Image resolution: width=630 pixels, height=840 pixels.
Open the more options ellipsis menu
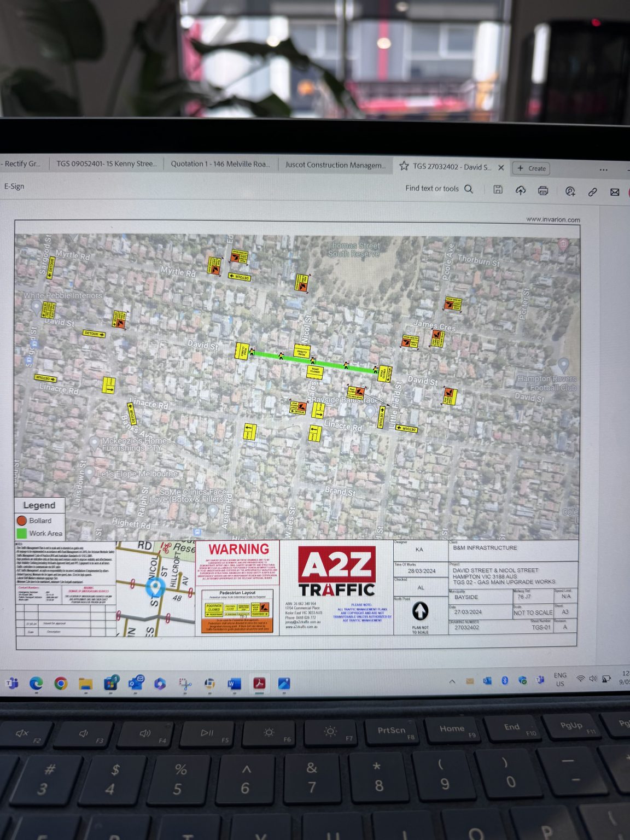[603, 171]
